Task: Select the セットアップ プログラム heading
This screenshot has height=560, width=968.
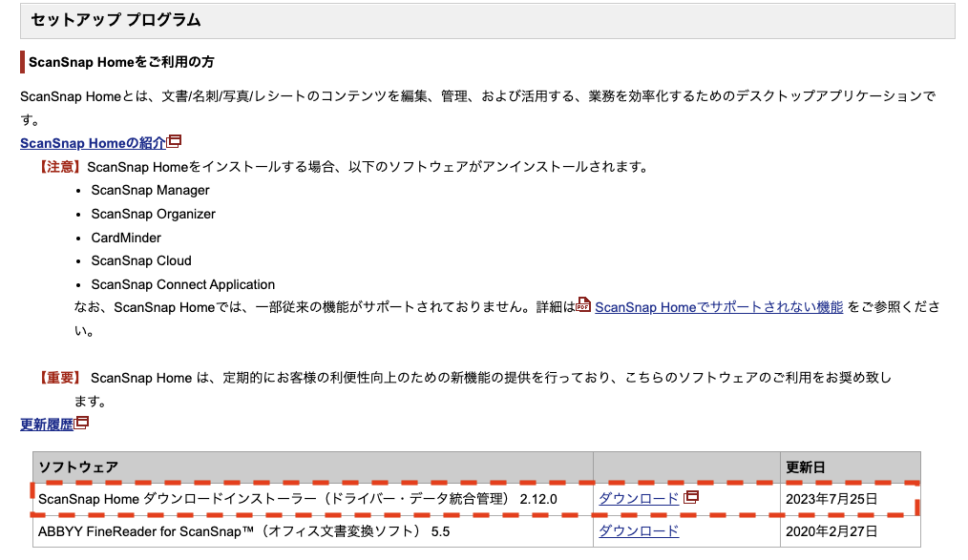Action: (x=116, y=20)
